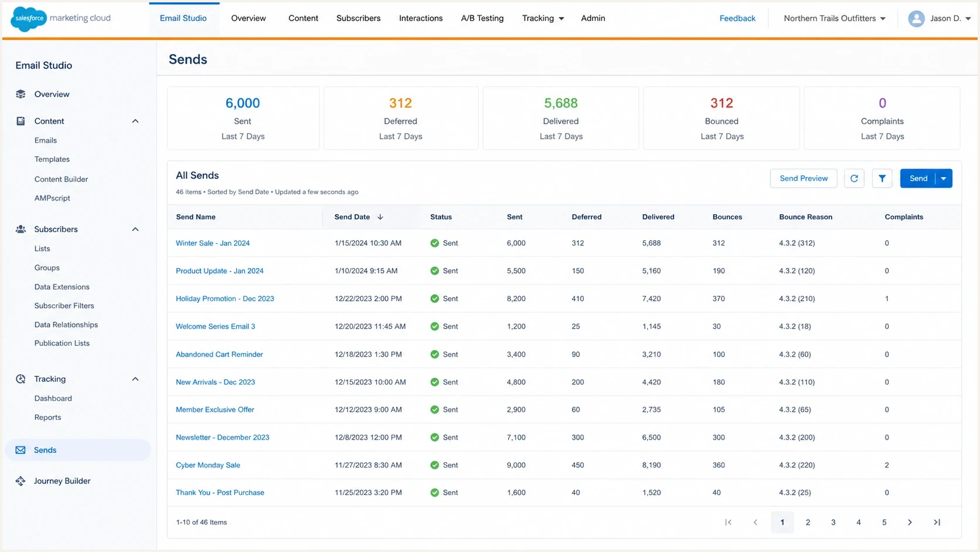This screenshot has width=980, height=552.
Task: Open the Interactions tab
Action: click(421, 18)
